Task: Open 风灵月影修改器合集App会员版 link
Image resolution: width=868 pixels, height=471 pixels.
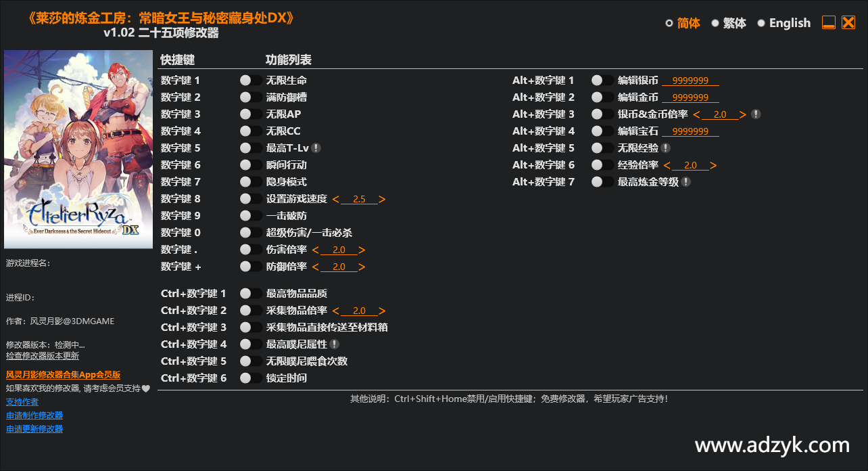Action: 63,375
